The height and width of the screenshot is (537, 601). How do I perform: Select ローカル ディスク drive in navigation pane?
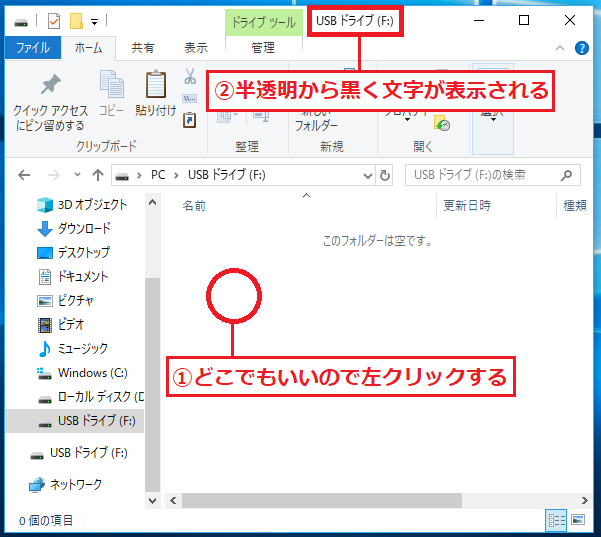90,397
